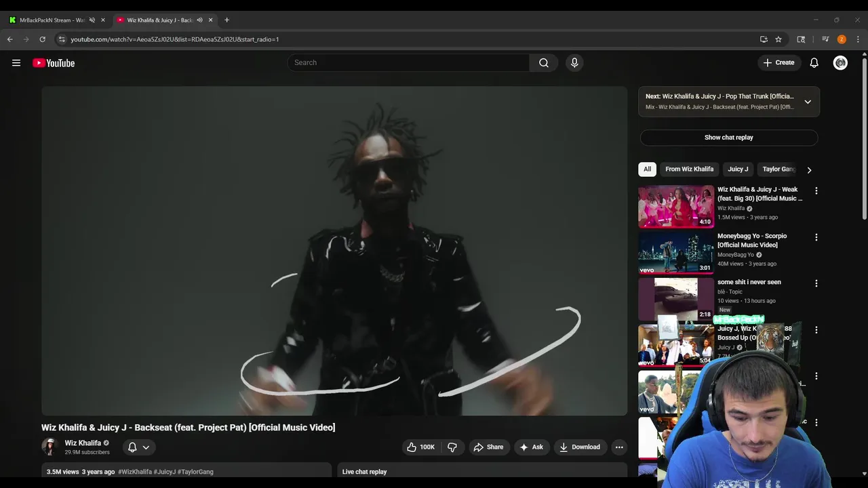Open Wiz Khalifa channel under Weak video
This screenshot has height=488, width=868.
(731, 208)
